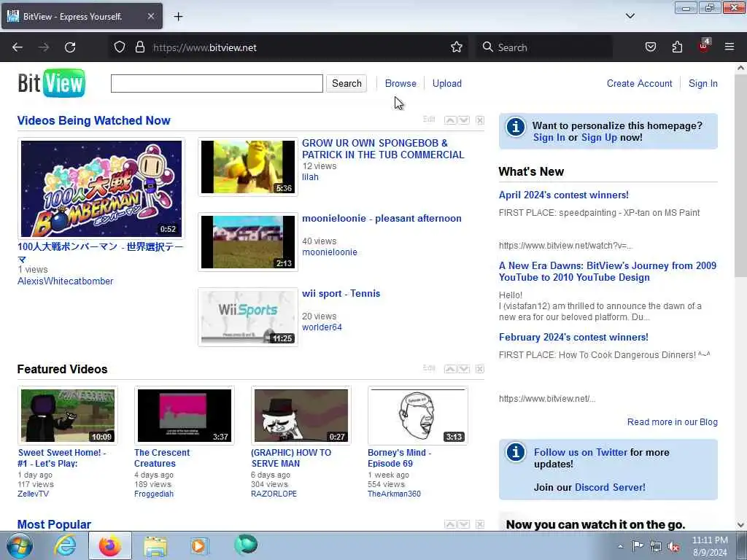Screen dimensions: 747x560
Task: Open moonieloonie - pleasant afternoon video link
Action: pyautogui.click(x=382, y=218)
